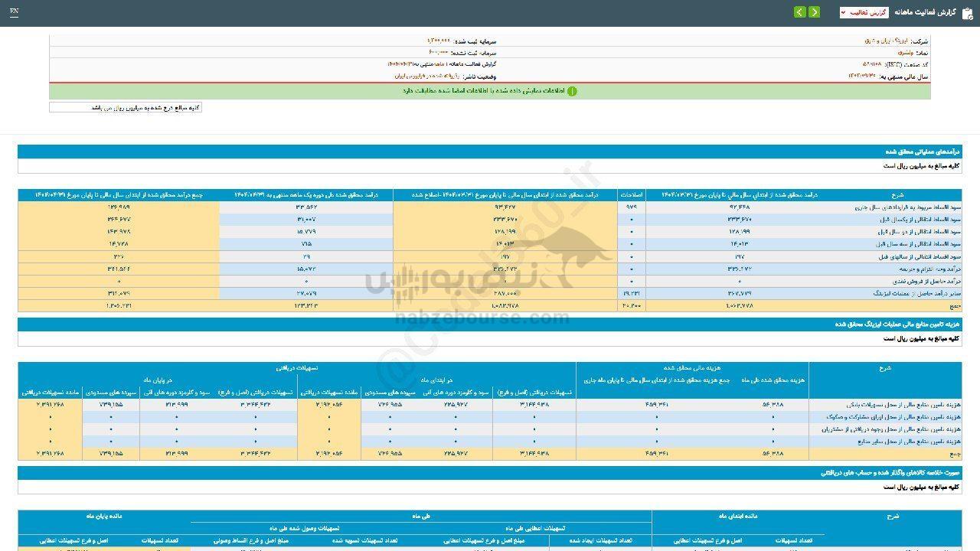Click row هزینه تامین منابع مالی از محل تسهیلات بانکی
The image size is (980, 551).
(490, 405)
